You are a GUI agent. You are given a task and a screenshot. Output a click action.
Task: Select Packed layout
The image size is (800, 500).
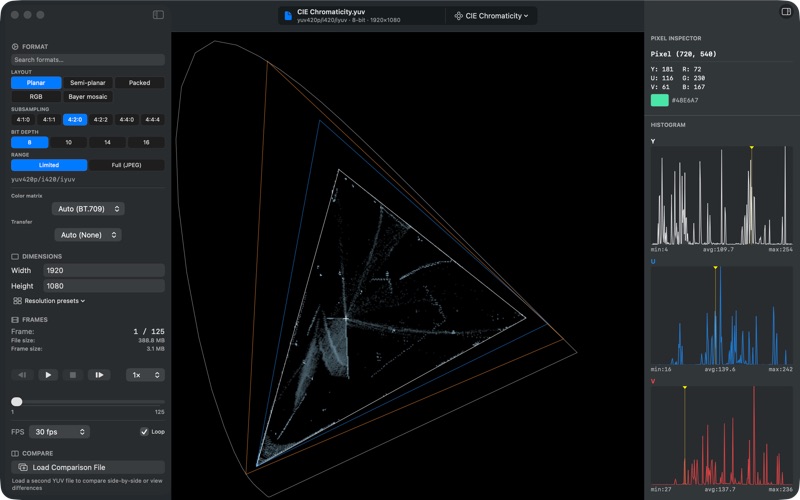[139, 83]
